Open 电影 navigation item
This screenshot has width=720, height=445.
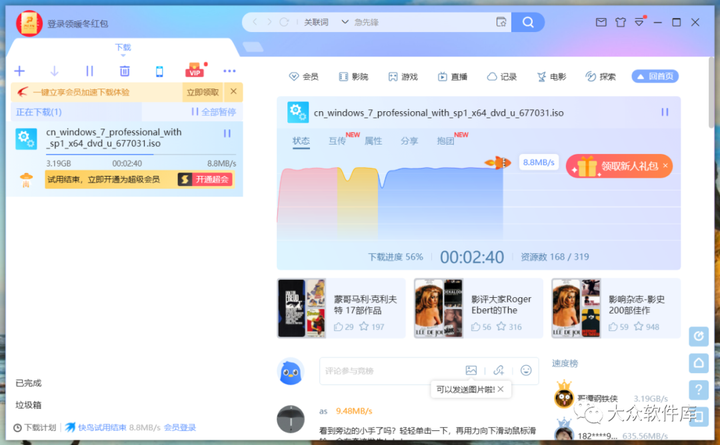tap(551, 77)
